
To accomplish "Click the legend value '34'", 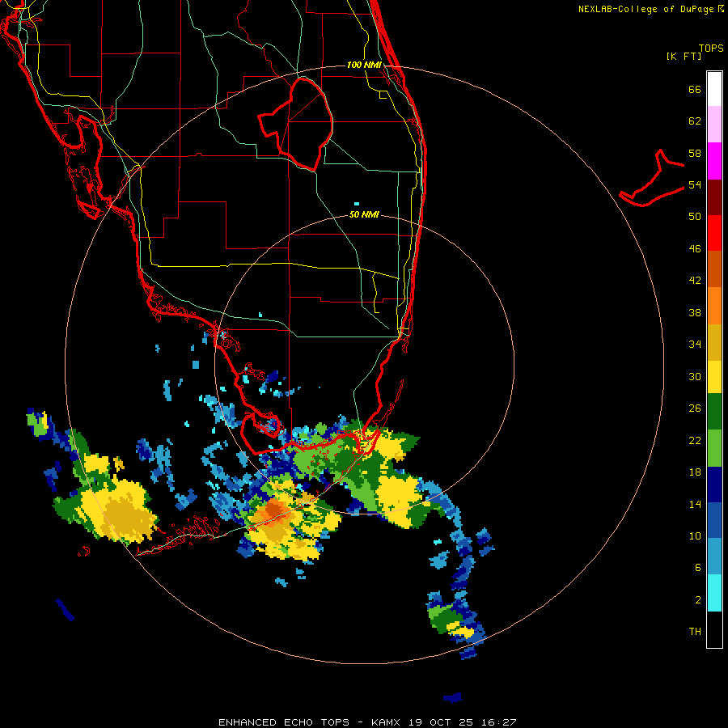I will [695, 345].
